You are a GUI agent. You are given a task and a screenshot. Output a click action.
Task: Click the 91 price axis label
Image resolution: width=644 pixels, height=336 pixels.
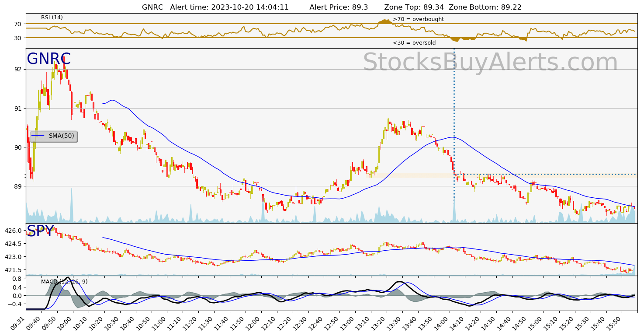click(18, 108)
